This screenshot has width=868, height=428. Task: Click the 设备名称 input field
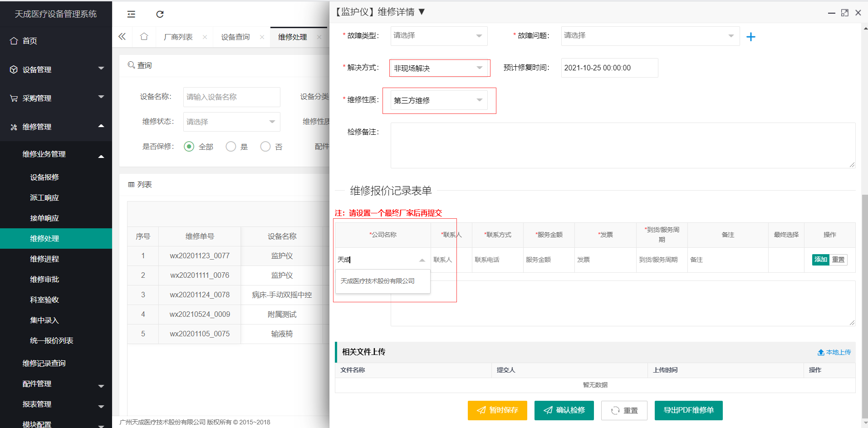[x=231, y=97]
